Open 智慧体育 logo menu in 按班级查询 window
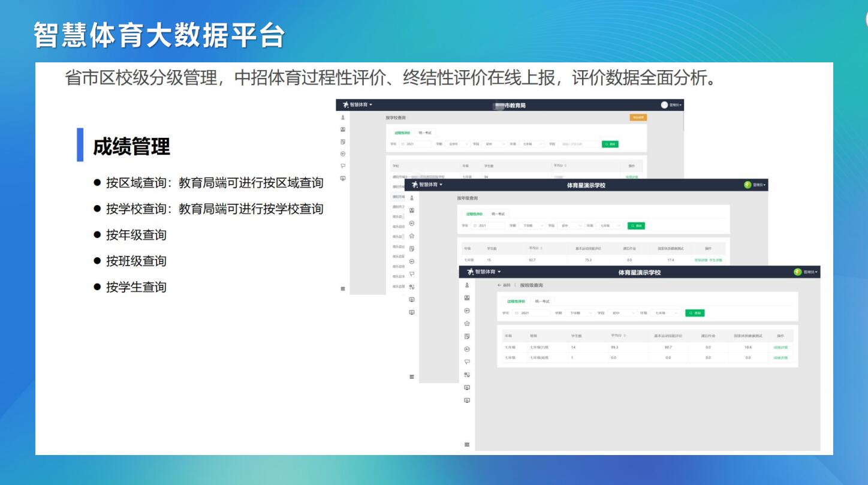 pyautogui.click(x=484, y=272)
